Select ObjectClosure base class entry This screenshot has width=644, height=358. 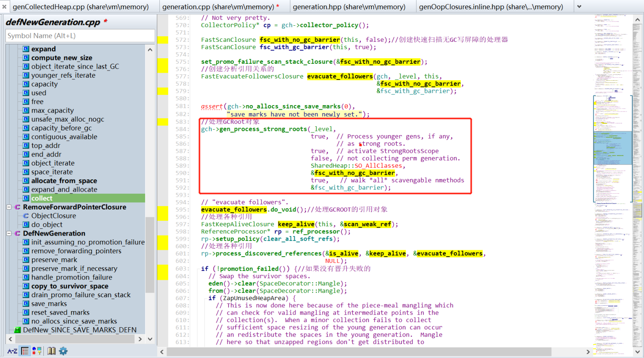pyautogui.click(x=54, y=216)
